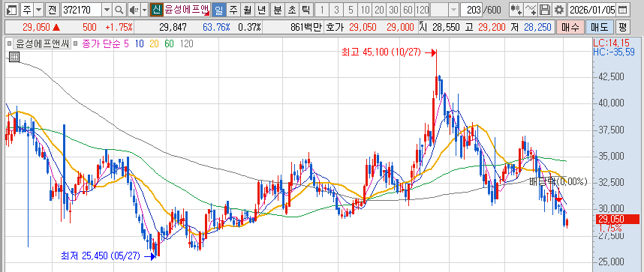The image size is (644, 272).
Task: Choose interval 30 button
Action: (393, 10)
